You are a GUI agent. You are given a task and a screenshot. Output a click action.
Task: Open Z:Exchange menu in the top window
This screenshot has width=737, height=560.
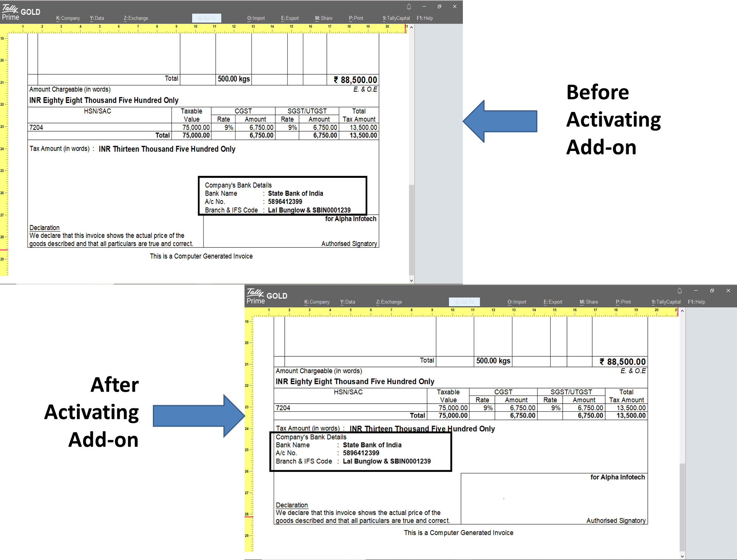point(136,18)
